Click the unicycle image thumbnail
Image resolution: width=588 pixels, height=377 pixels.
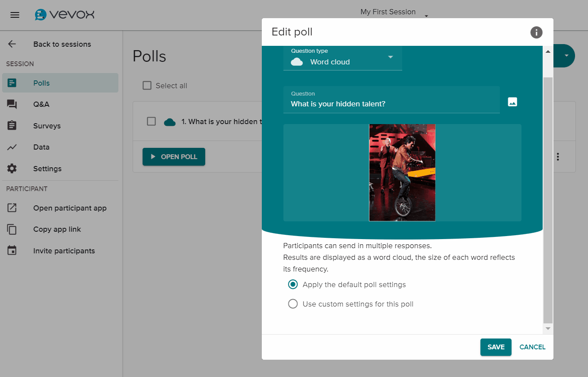click(x=402, y=173)
